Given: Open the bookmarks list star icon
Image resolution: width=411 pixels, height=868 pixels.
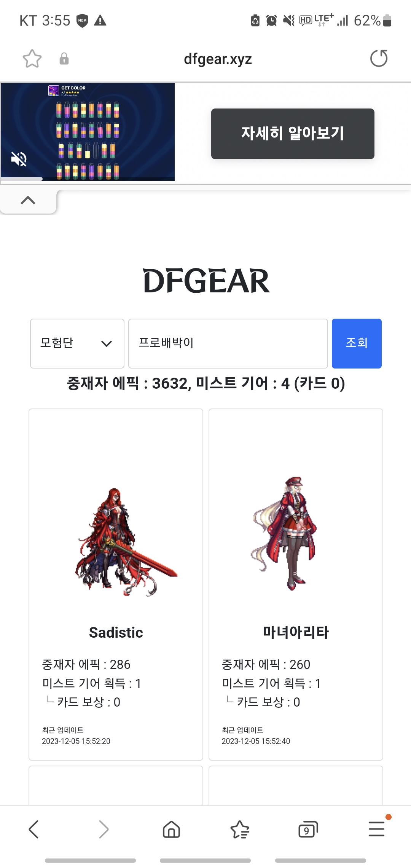Looking at the screenshot, I should coord(240,829).
